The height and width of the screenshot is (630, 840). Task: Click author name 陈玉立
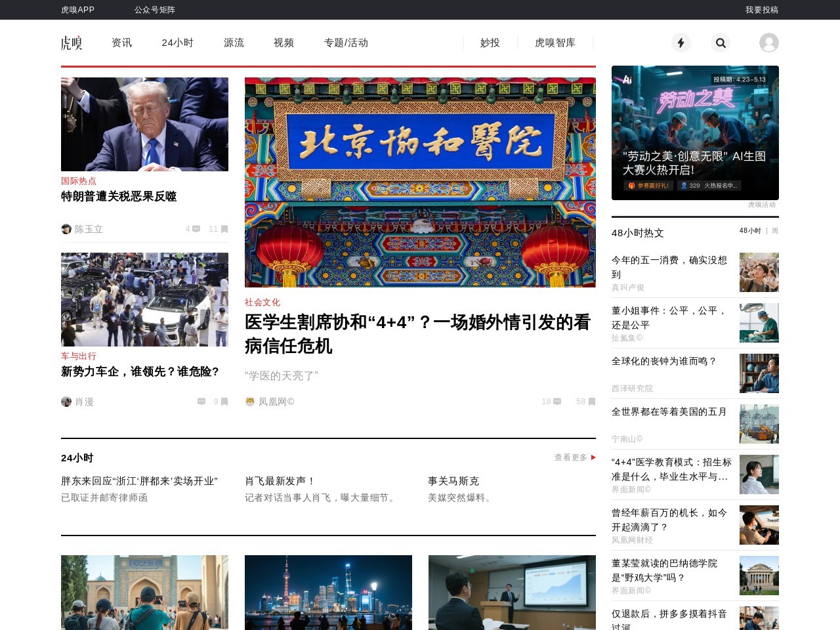pos(89,229)
